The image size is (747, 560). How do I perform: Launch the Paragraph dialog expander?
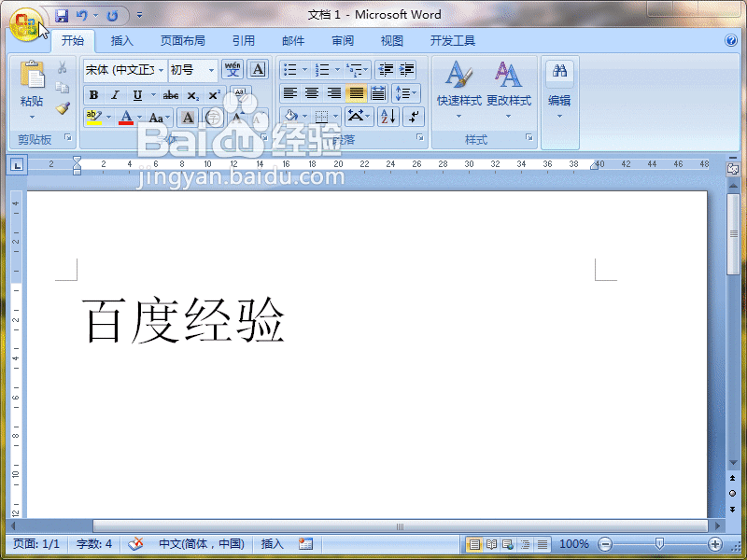(419, 137)
